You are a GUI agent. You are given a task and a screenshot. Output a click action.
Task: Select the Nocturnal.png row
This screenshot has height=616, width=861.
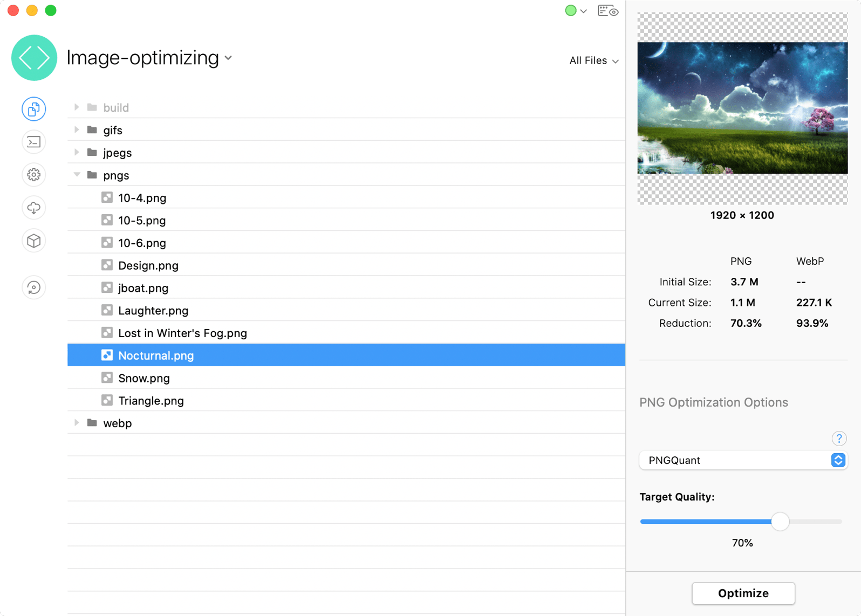coord(346,355)
